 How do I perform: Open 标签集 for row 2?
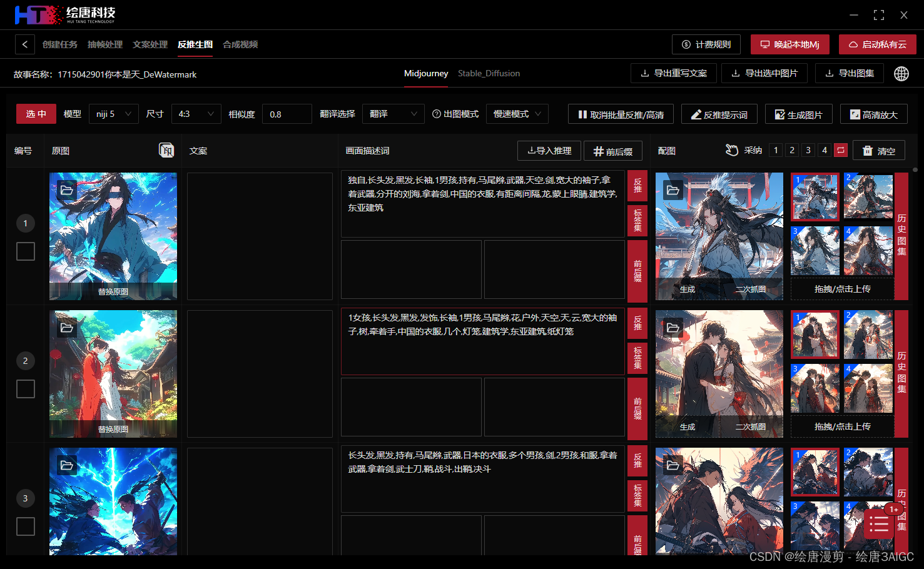pos(637,358)
